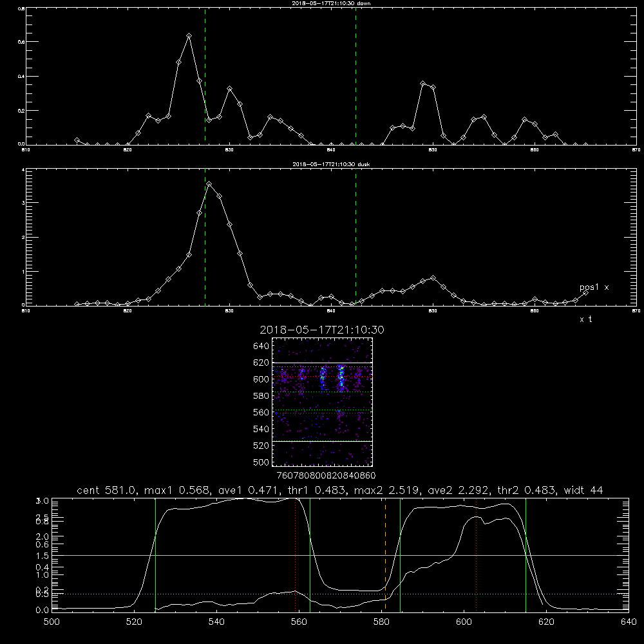Screen dimensions: 644x644
Task: Click the upper solid white line in spectrogram image
Action: click(322, 363)
